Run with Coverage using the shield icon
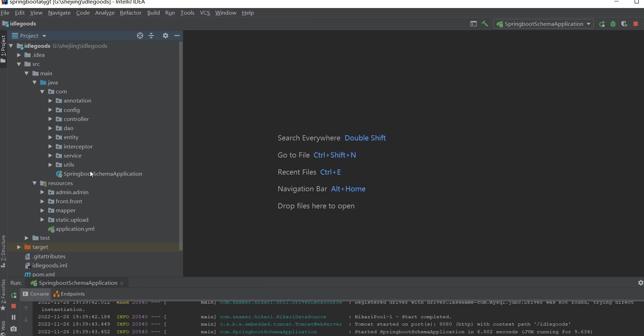 pyautogui.click(x=624, y=24)
